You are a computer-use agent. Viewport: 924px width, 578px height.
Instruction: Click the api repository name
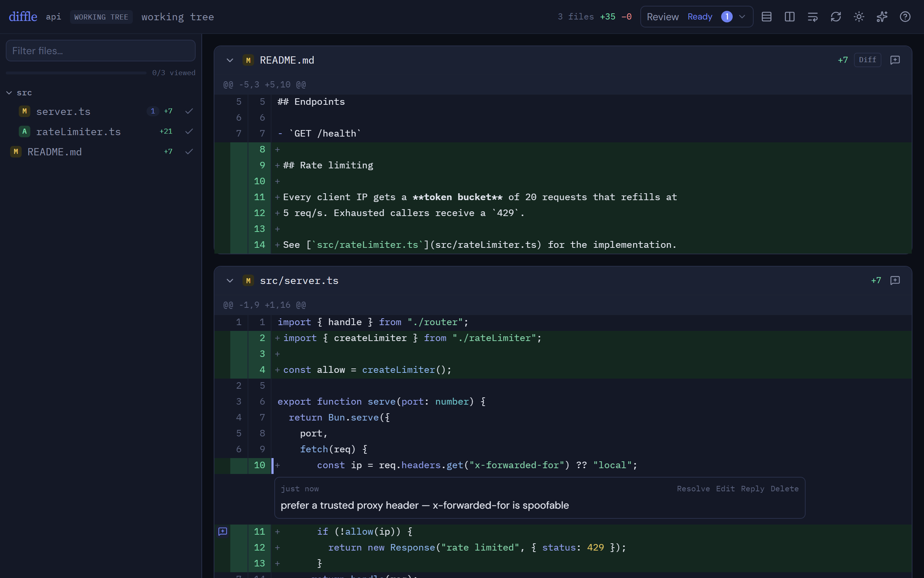pyautogui.click(x=53, y=17)
